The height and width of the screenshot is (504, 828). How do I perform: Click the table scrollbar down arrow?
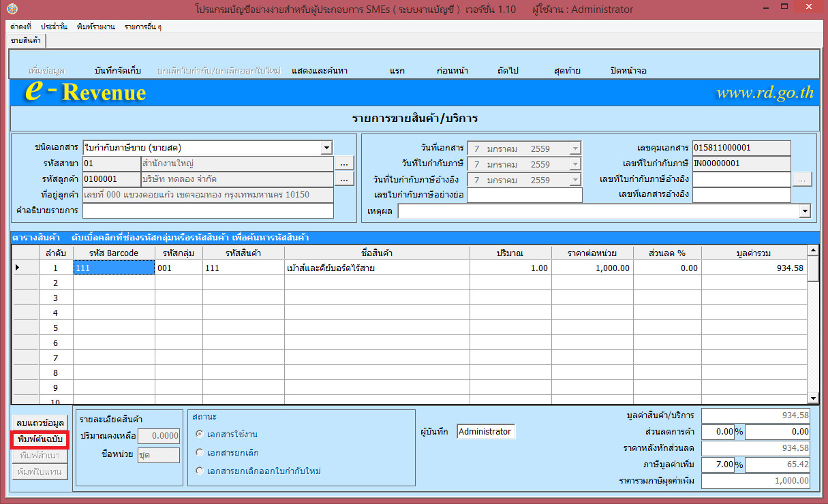click(813, 398)
